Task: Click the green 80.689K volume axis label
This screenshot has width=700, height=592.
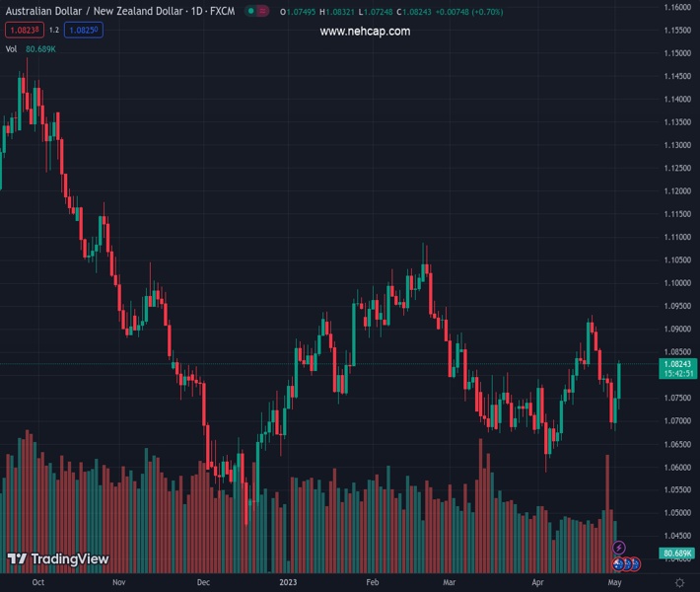Action: point(677,554)
